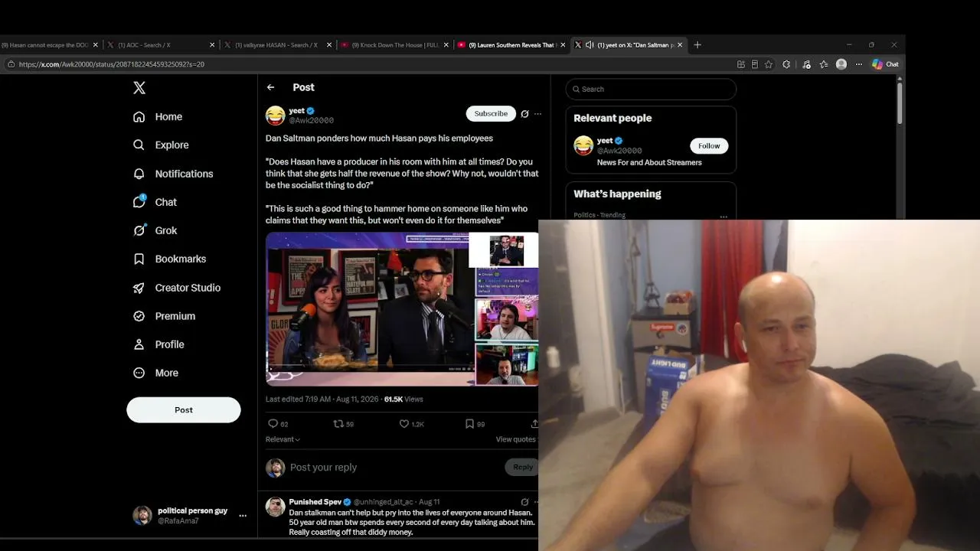The height and width of the screenshot is (551, 980).
Task: Open Chat in the X sidebar
Action: coord(155,202)
